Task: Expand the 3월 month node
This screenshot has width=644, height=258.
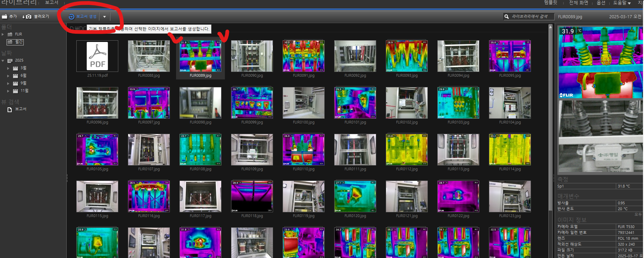Action: pyautogui.click(x=8, y=68)
